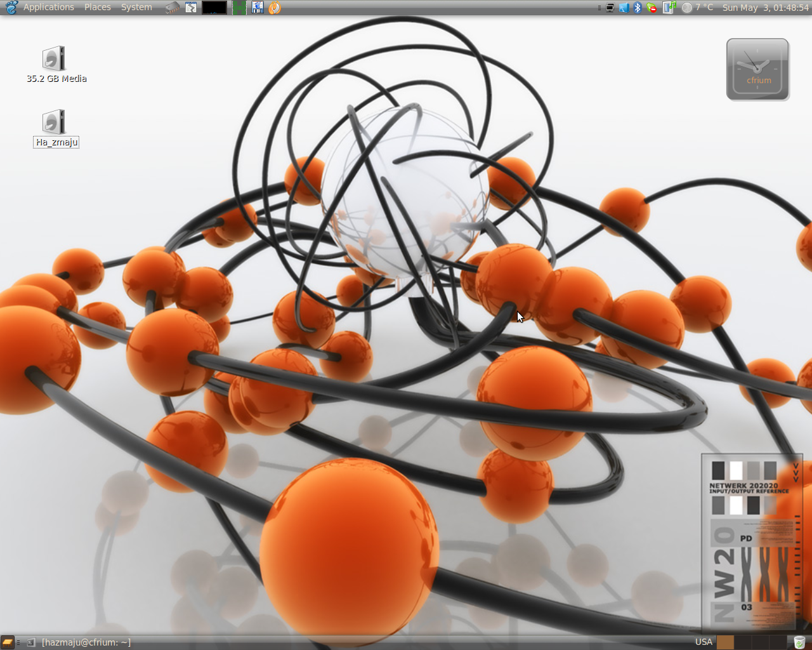Click the memory chip launcher in the top panel

click(x=173, y=8)
